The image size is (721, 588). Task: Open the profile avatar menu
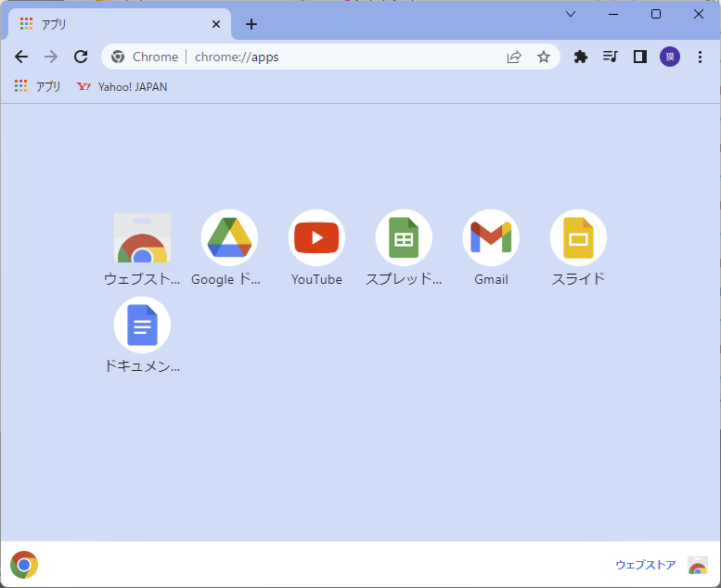669,57
